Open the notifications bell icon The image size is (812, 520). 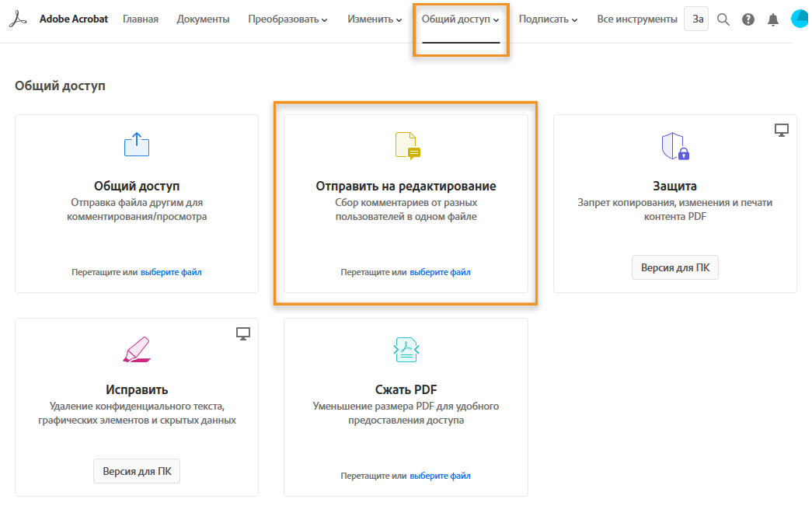[772, 19]
